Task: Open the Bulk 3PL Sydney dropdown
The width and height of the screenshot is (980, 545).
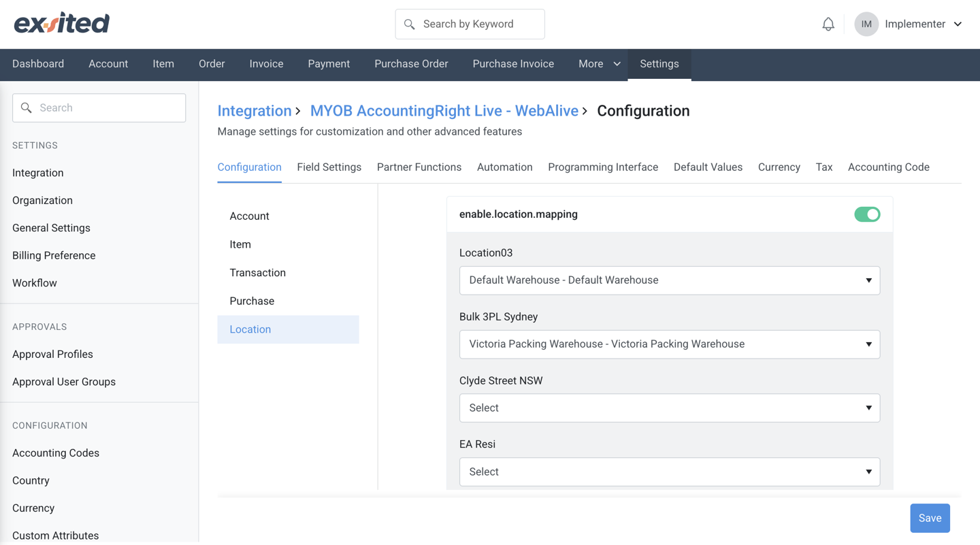Action: click(x=670, y=344)
